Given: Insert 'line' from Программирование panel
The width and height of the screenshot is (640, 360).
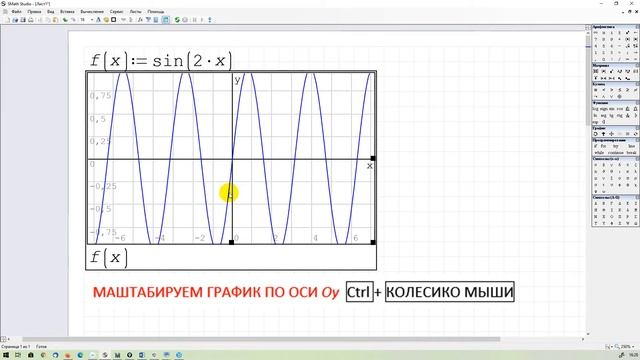Looking at the screenshot, I should 631,146.
